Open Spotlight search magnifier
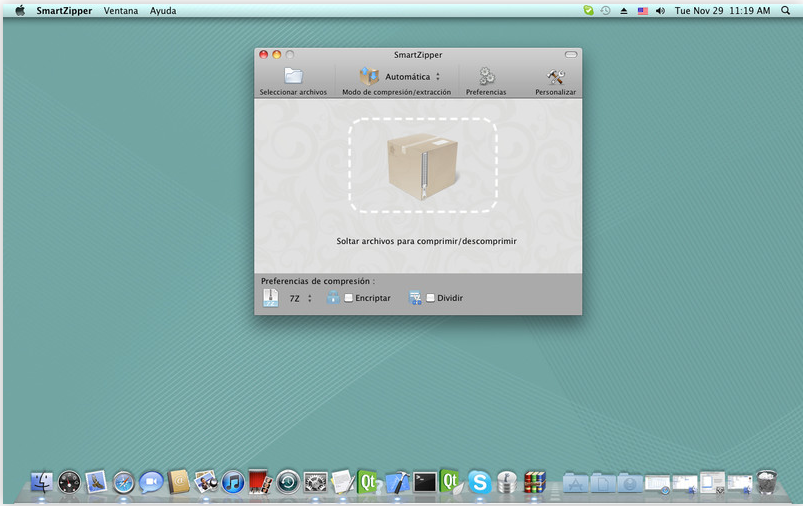Image resolution: width=803 pixels, height=506 pixels. 785,10
